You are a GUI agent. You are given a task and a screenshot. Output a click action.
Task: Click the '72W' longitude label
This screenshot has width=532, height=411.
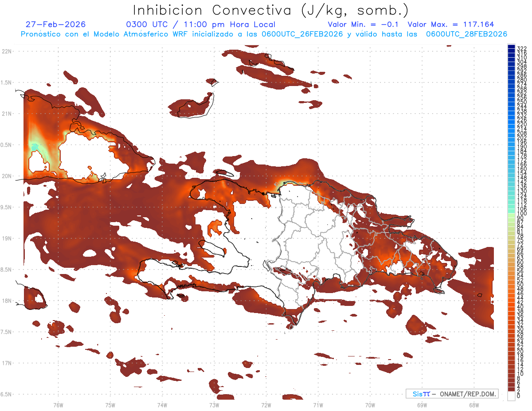266,405
